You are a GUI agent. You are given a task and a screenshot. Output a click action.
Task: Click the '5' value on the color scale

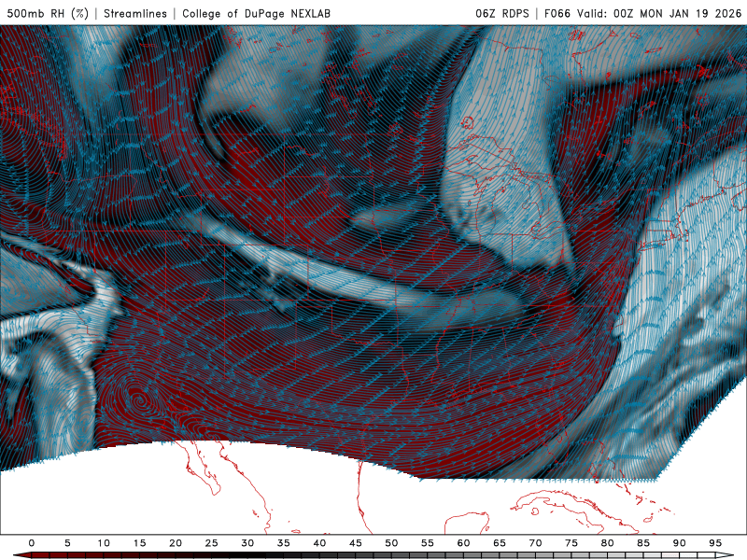pyautogui.click(x=67, y=543)
